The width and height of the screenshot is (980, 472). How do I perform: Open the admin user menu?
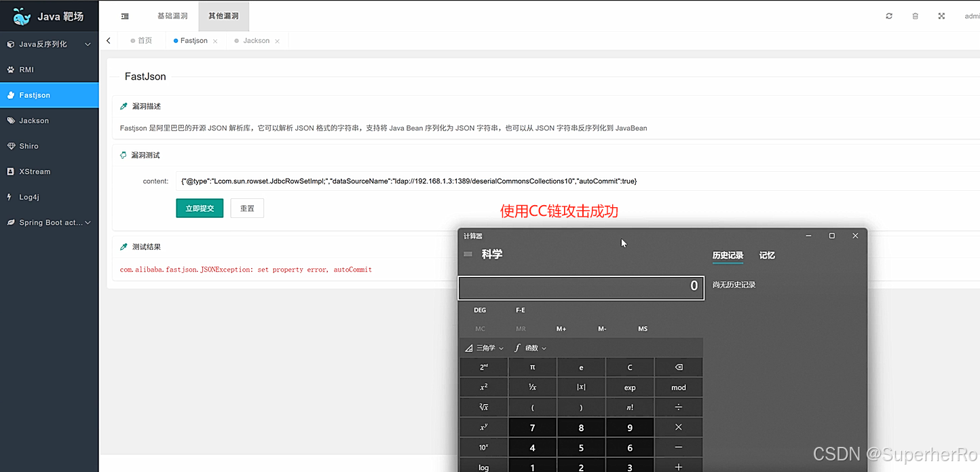pyautogui.click(x=972, y=16)
